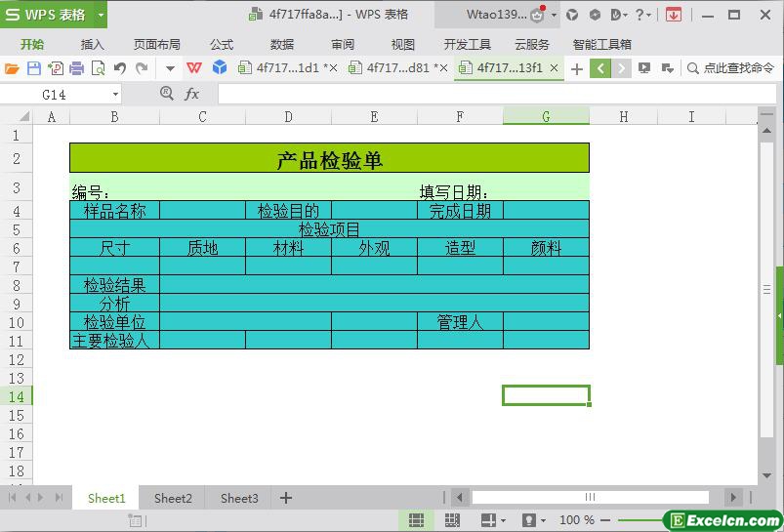Undo the last action
Screen dimensions: 784x532
point(119,68)
